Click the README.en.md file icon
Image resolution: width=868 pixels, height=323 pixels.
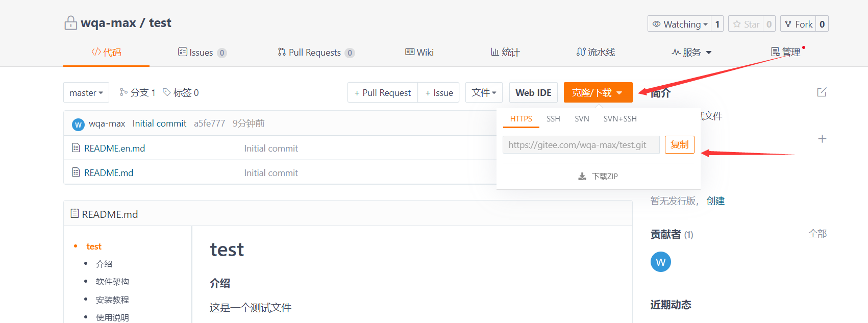pos(76,148)
